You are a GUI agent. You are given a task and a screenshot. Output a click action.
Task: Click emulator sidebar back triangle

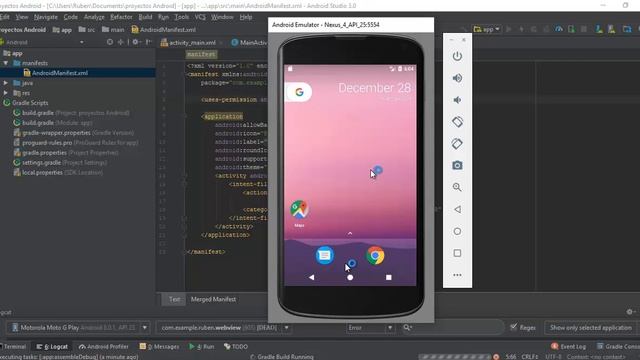(457, 209)
